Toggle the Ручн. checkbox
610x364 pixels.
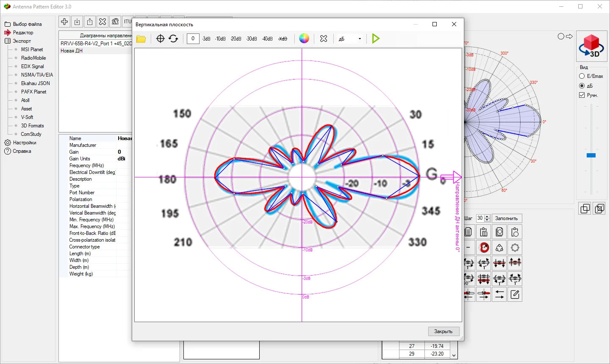tap(582, 95)
